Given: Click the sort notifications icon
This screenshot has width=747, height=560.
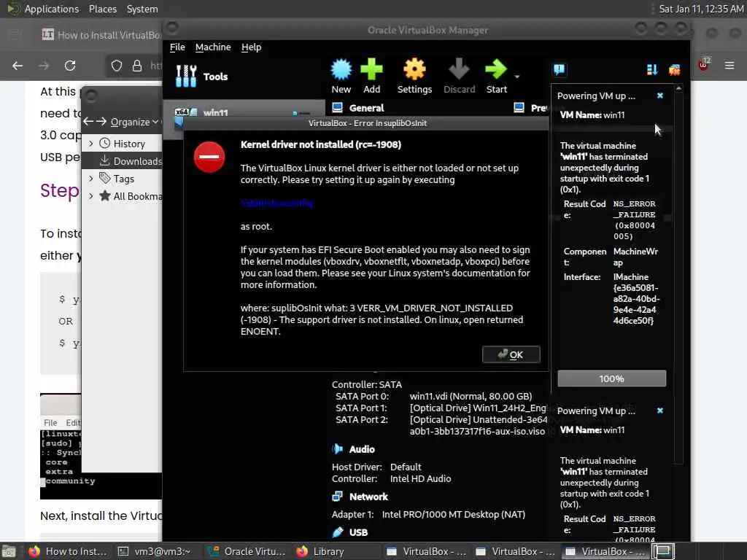Looking at the screenshot, I should tap(652, 69).
